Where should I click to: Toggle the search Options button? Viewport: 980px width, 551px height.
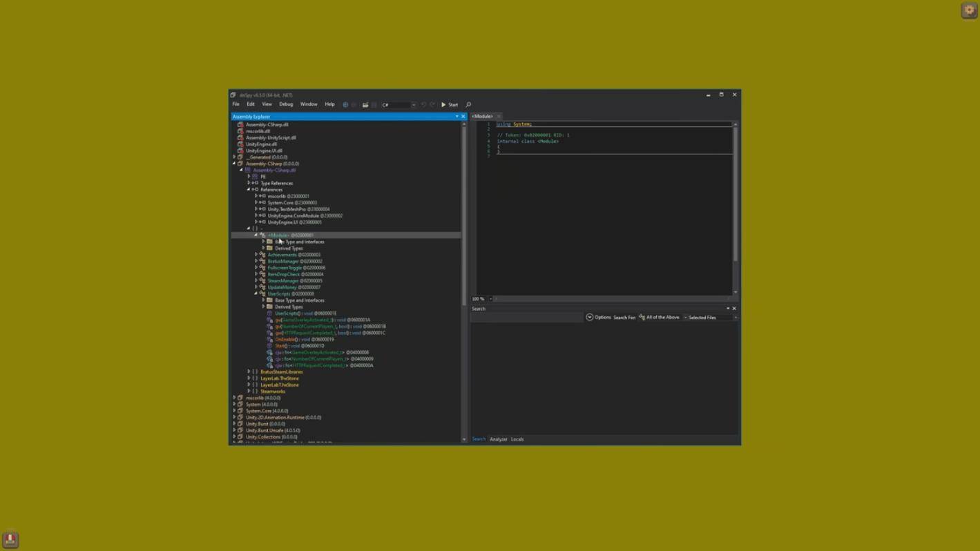point(599,318)
